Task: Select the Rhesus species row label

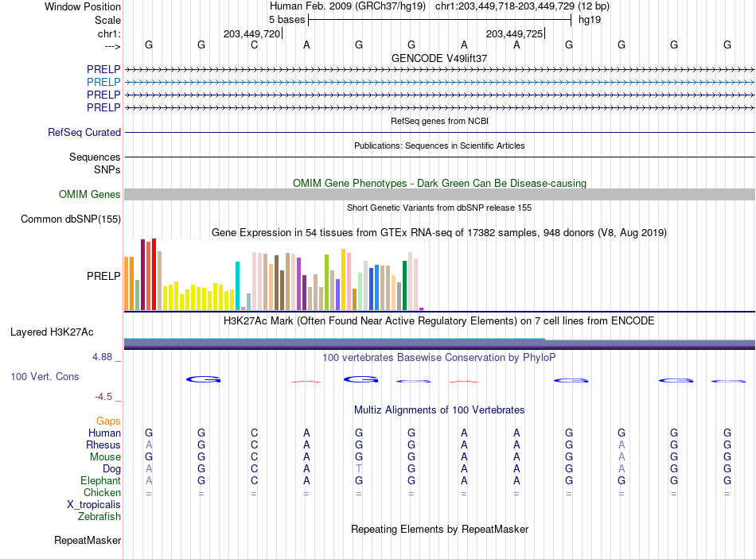Action: pyautogui.click(x=103, y=444)
